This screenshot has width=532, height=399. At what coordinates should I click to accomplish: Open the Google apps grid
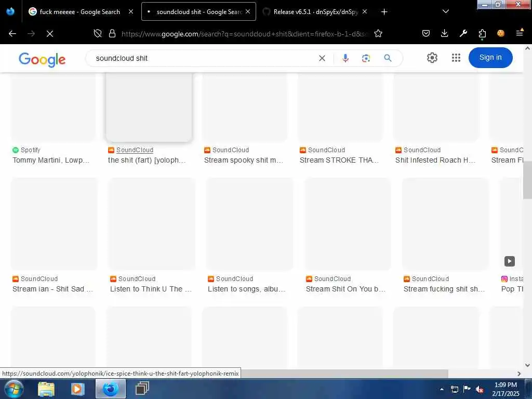pos(456,58)
